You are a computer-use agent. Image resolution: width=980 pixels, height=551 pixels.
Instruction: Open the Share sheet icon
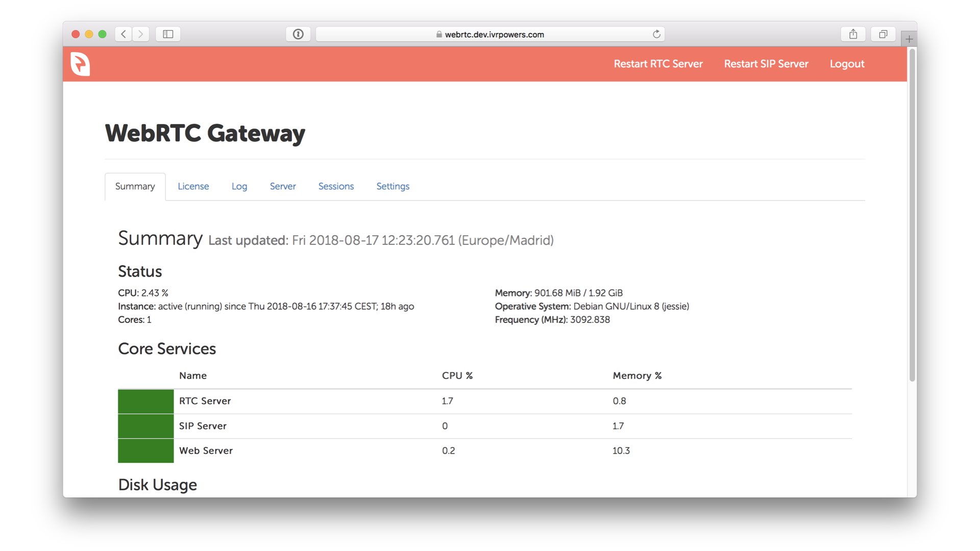pyautogui.click(x=853, y=34)
